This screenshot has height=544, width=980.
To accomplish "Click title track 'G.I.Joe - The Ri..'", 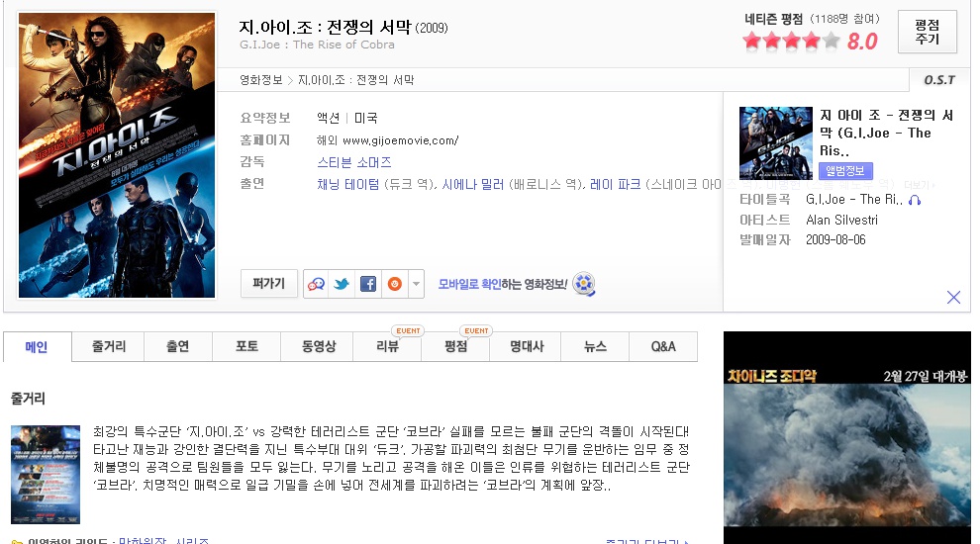I will point(853,199).
